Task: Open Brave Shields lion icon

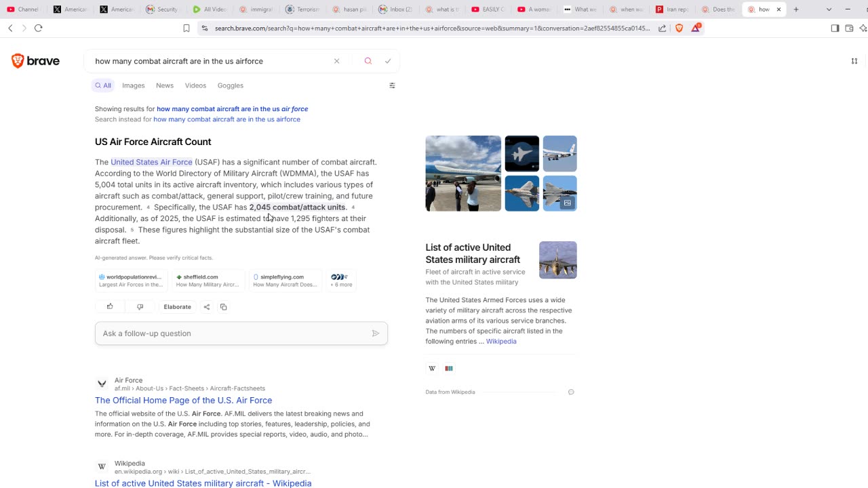Action: point(679,28)
